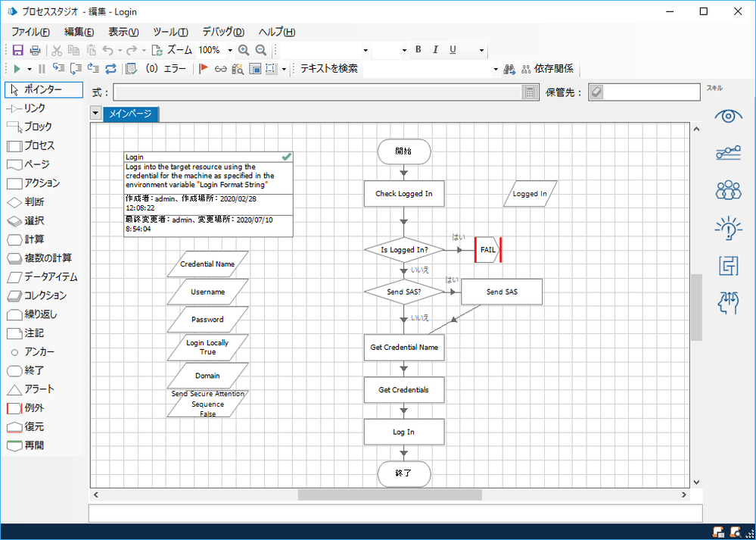Click the glasses watch icon
This screenshot has width=756, height=540.
[221, 69]
